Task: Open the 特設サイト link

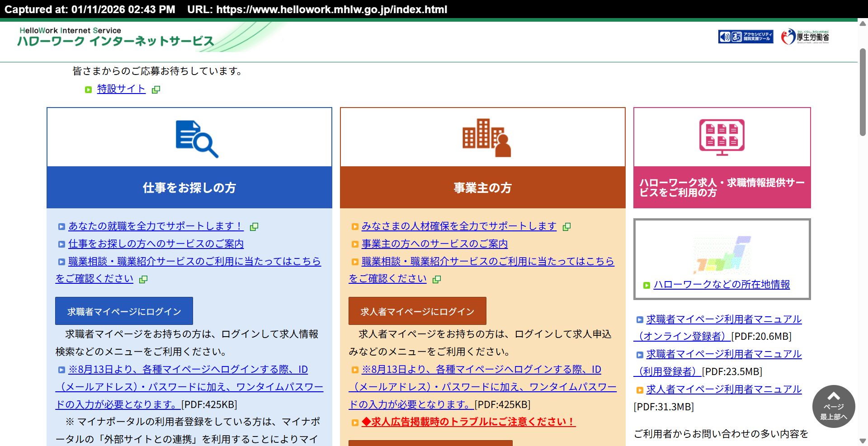Action: tap(121, 89)
